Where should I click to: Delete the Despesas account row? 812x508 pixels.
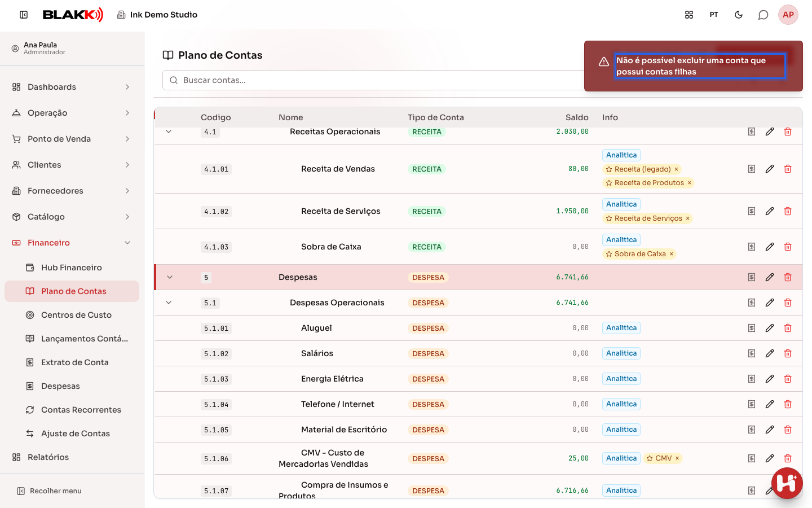[788, 277]
